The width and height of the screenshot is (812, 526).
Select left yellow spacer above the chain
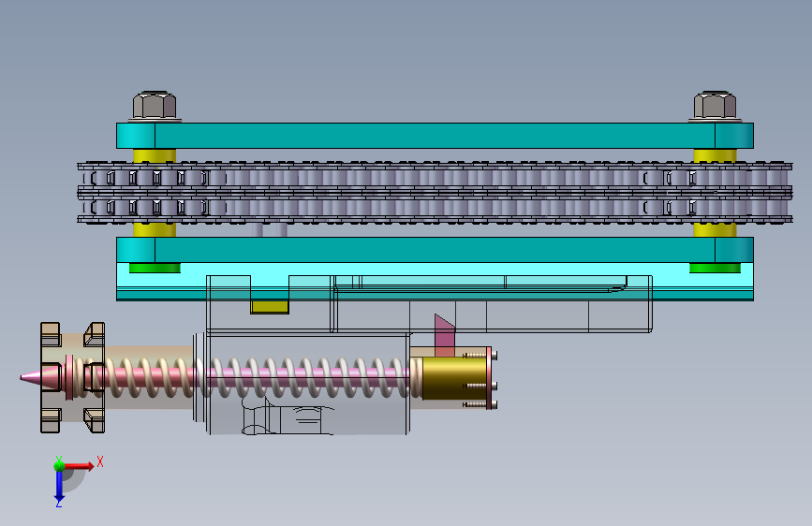point(155,155)
